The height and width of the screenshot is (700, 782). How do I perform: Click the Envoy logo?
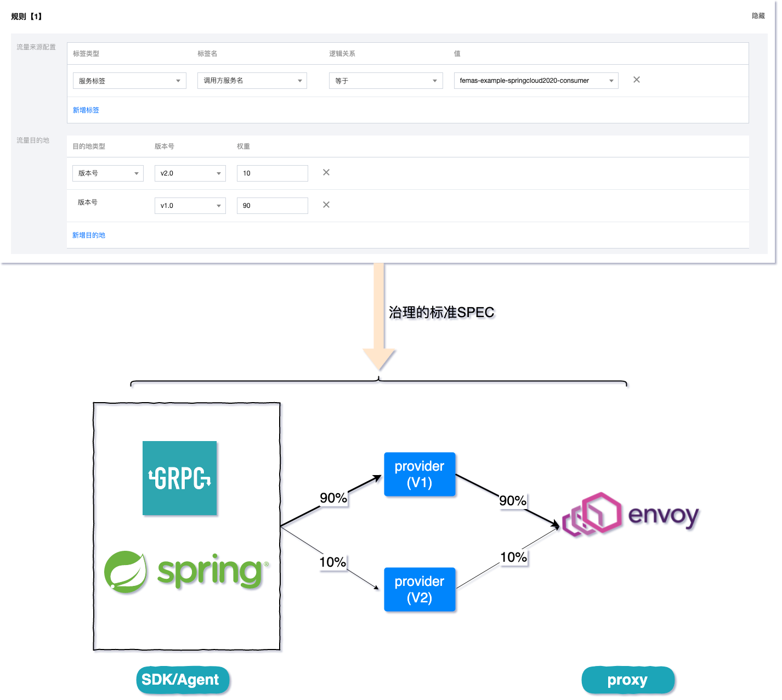click(631, 515)
